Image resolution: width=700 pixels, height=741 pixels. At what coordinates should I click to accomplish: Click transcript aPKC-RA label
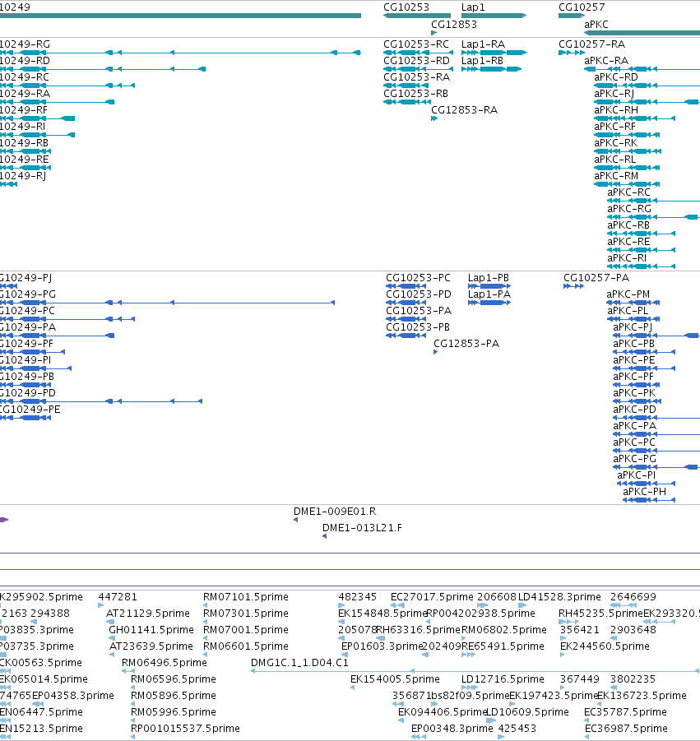pos(606,61)
